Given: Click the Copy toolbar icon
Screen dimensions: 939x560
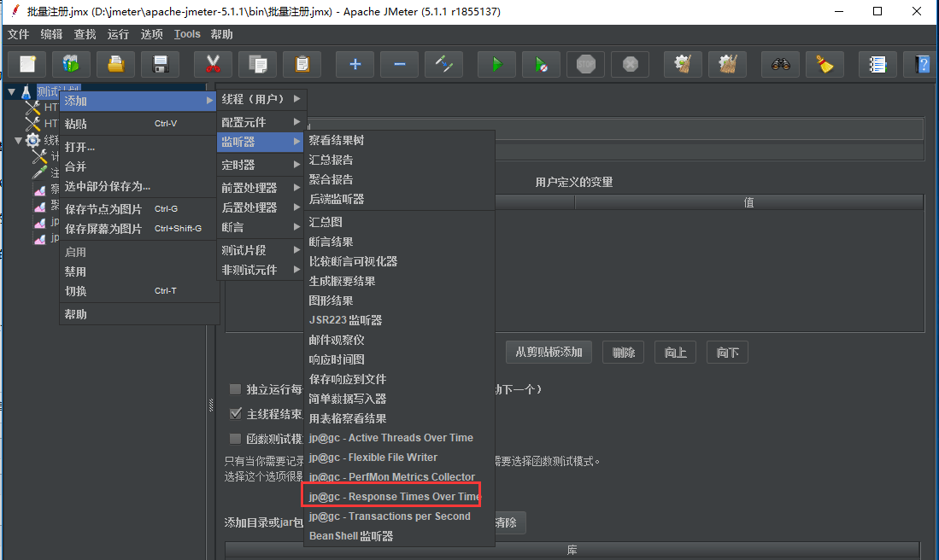Looking at the screenshot, I should [x=257, y=64].
